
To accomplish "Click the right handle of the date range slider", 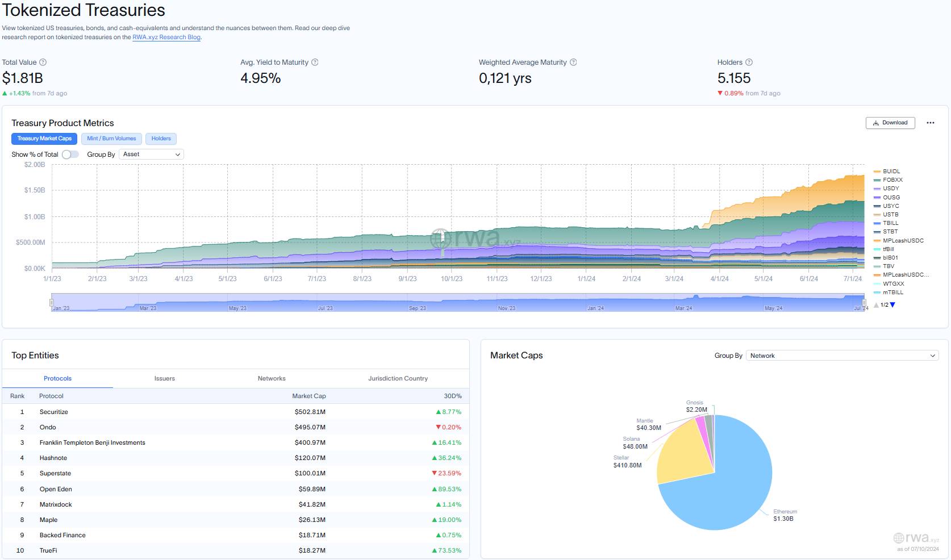I will (x=864, y=303).
